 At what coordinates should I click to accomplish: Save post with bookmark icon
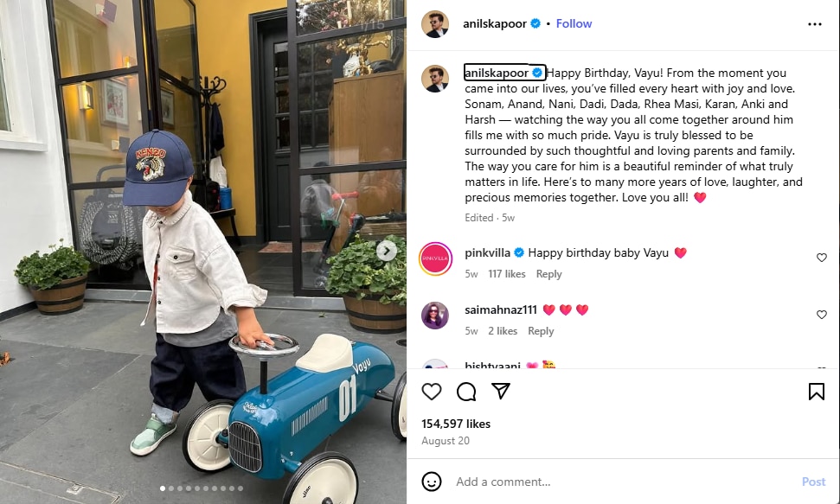(x=816, y=392)
